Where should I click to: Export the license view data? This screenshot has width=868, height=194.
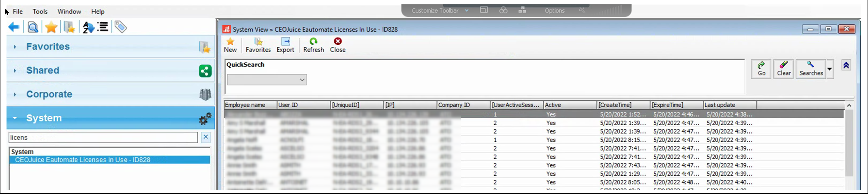point(285,45)
